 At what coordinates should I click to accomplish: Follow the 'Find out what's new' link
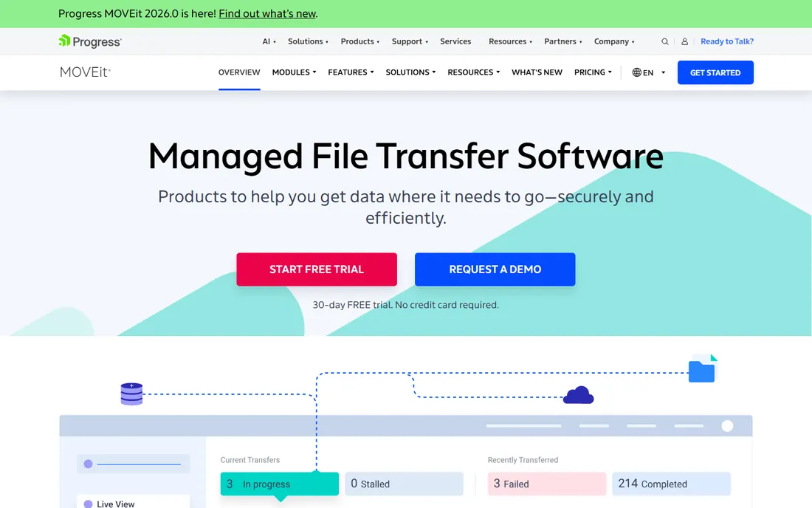pos(267,14)
